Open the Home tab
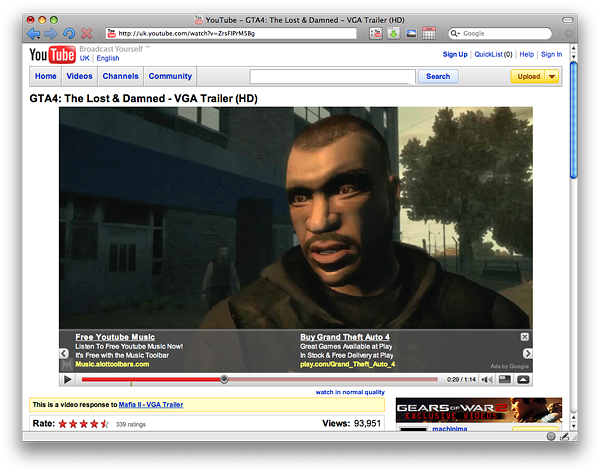 point(46,76)
